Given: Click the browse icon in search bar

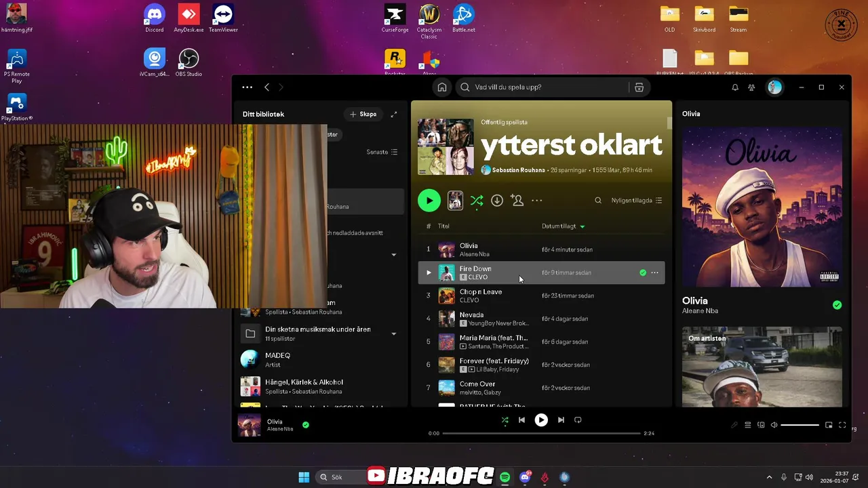Looking at the screenshot, I should [x=639, y=87].
